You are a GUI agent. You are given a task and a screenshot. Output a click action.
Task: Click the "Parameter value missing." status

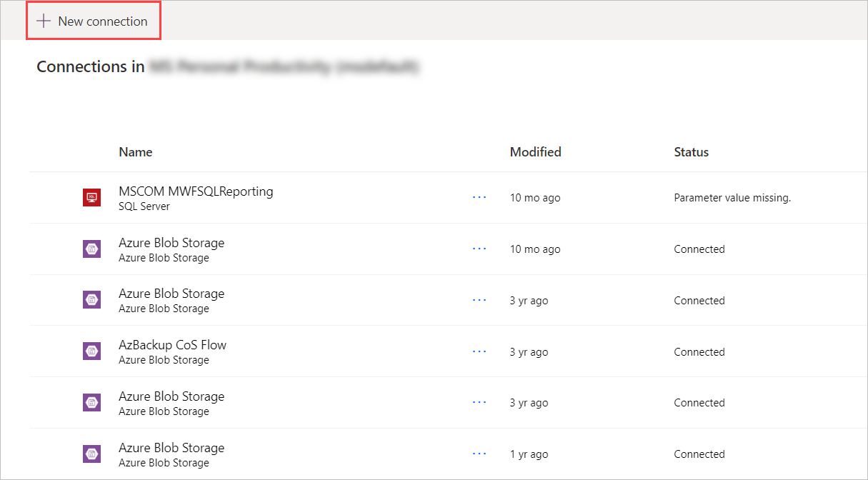click(732, 198)
